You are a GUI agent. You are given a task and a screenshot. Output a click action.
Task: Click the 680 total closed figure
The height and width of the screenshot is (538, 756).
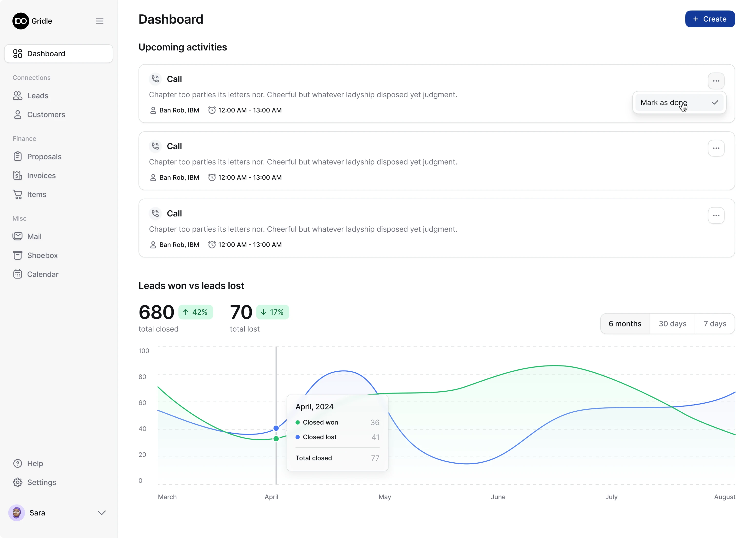156,312
